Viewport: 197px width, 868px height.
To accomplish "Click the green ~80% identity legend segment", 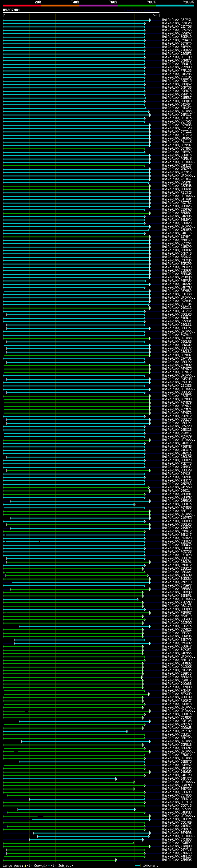I will point(136,6).
